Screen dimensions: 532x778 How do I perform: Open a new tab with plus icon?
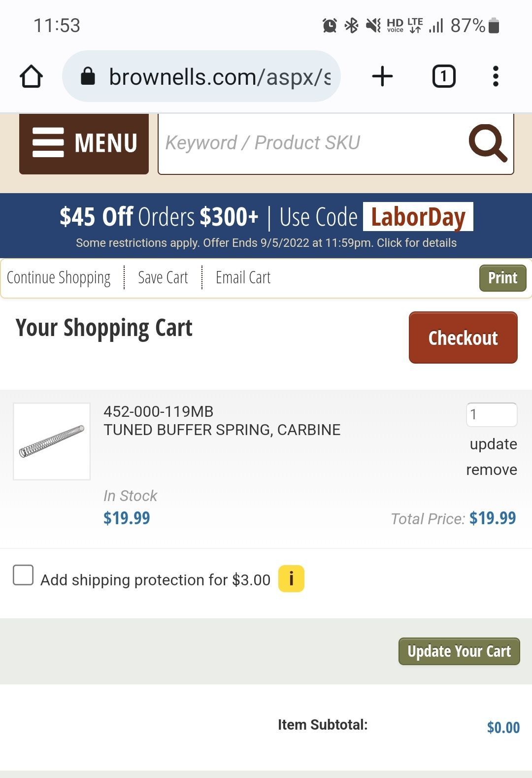pyautogui.click(x=382, y=76)
